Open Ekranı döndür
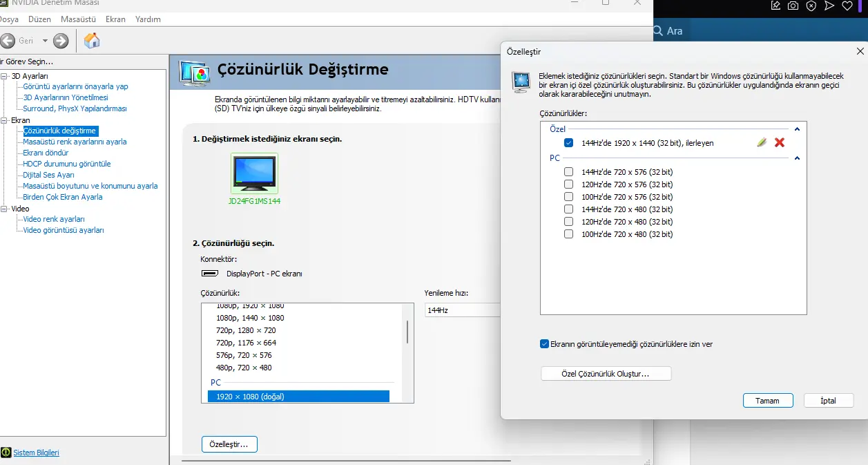The width and height of the screenshot is (868, 465). 46,153
